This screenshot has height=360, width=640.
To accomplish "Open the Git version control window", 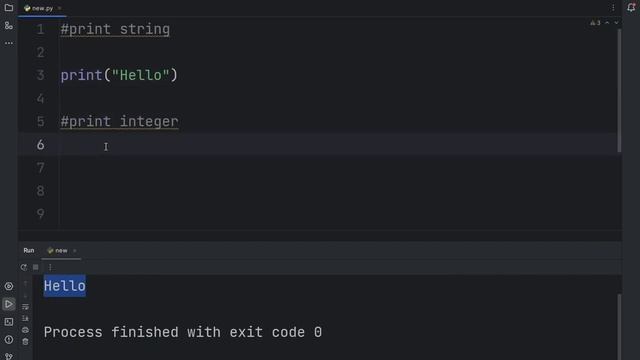I will point(9,356).
